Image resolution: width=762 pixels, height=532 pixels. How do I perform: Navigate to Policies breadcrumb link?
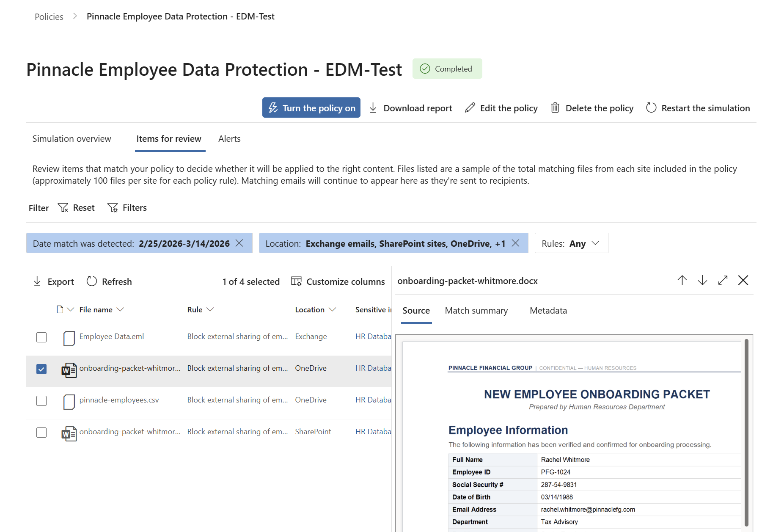pos(49,17)
